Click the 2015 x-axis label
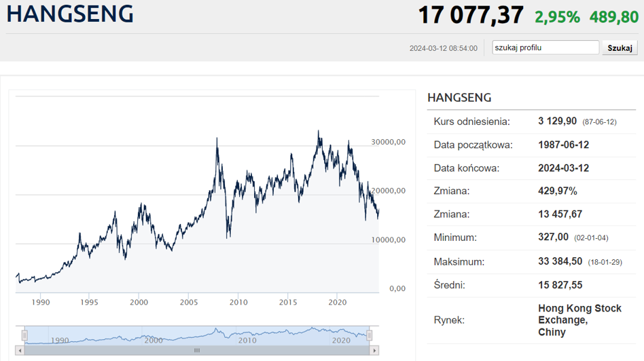The width and height of the screenshot is (644, 361). (288, 303)
